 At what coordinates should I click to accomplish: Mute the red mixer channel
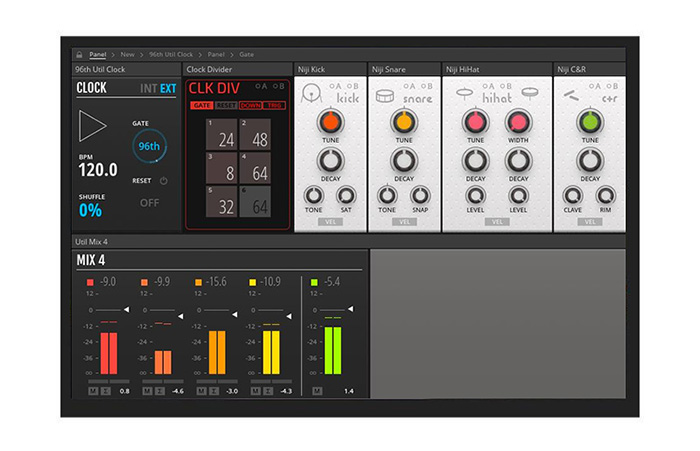pos(92,390)
